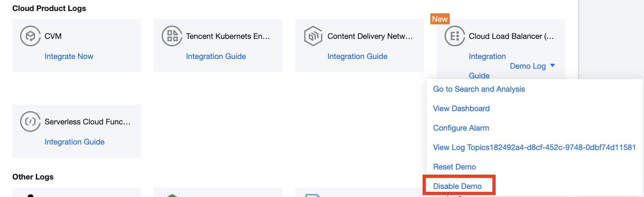Click the Cloud Load Balancer icon

pyautogui.click(x=455, y=36)
